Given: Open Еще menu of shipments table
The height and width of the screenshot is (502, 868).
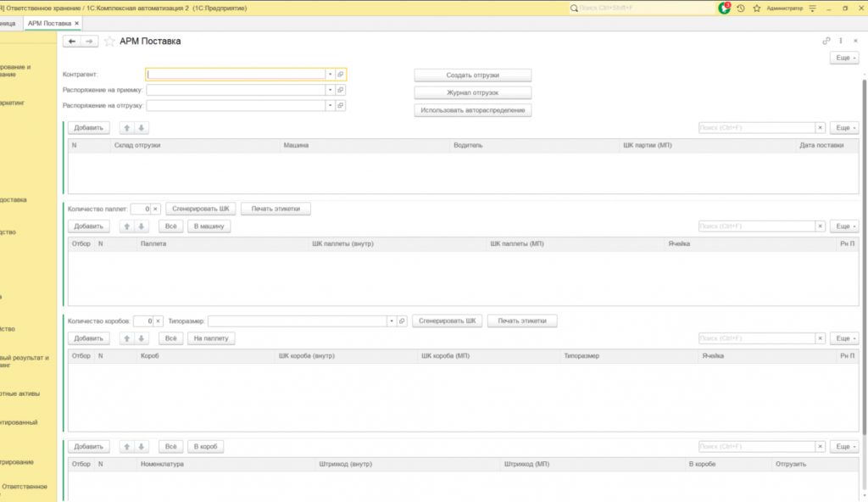Looking at the screenshot, I should pyautogui.click(x=845, y=128).
